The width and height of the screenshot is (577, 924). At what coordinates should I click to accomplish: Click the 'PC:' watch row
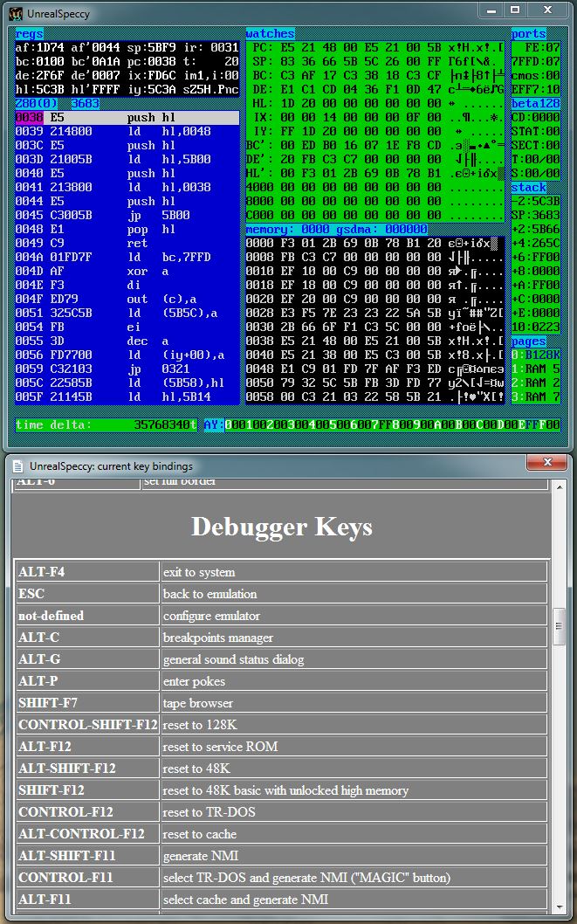click(x=375, y=47)
